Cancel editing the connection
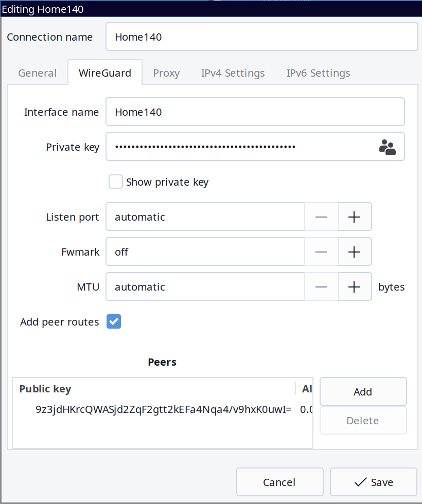This screenshot has width=422, height=504. coord(279,482)
